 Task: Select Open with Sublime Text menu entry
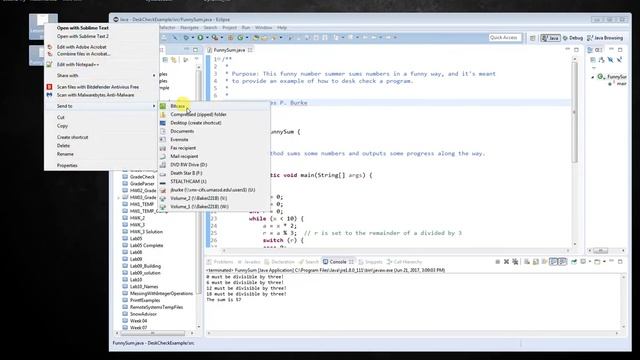82,28
